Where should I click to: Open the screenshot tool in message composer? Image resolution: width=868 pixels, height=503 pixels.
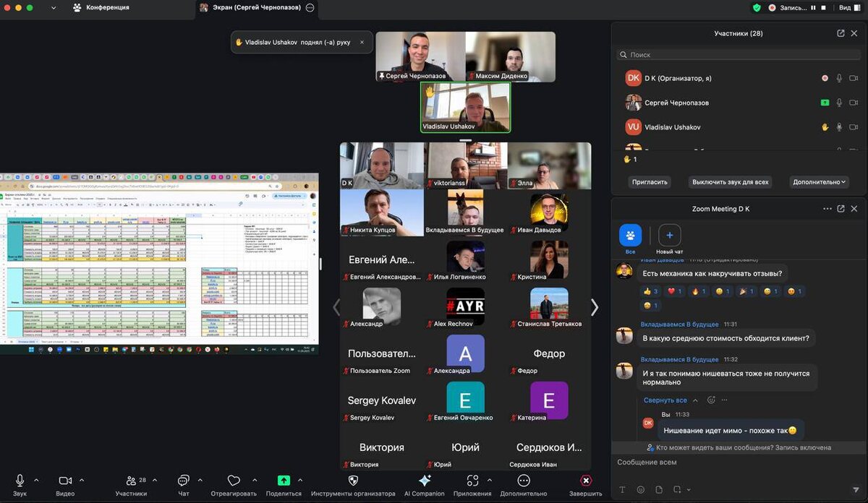pyautogui.click(x=677, y=490)
